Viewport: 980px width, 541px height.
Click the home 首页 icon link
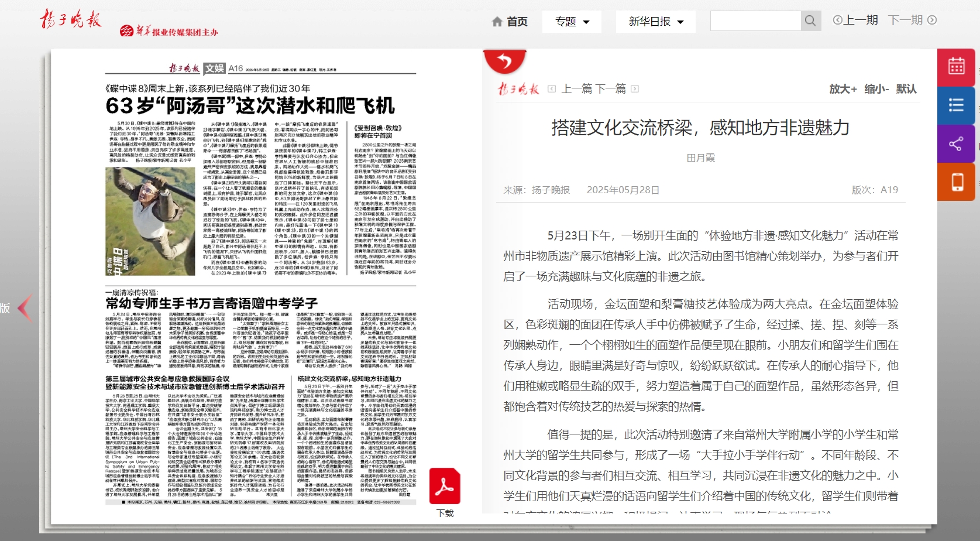coord(510,22)
